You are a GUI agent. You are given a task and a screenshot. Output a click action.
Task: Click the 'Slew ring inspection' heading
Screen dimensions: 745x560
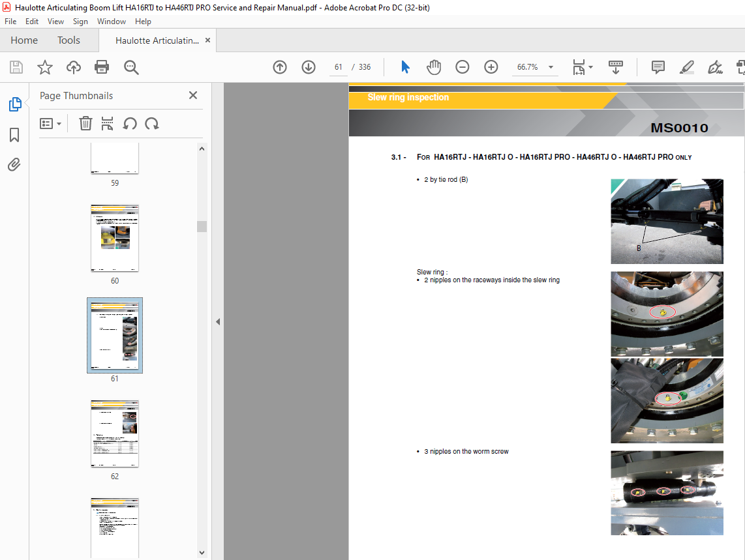coord(408,97)
